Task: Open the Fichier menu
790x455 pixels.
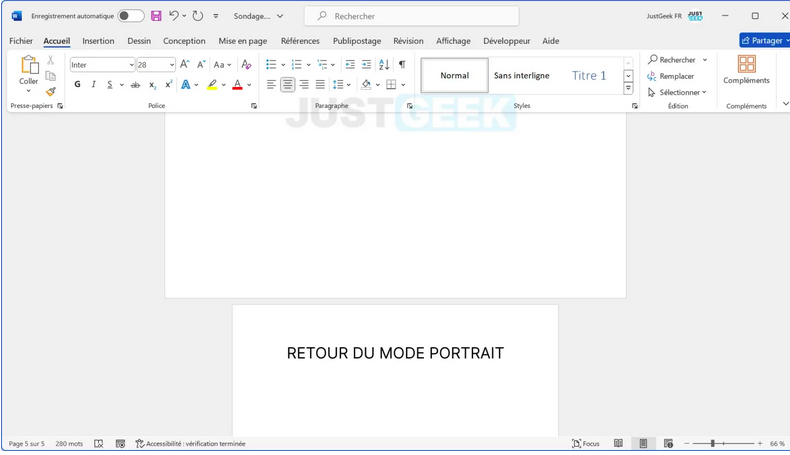Action: coord(21,41)
